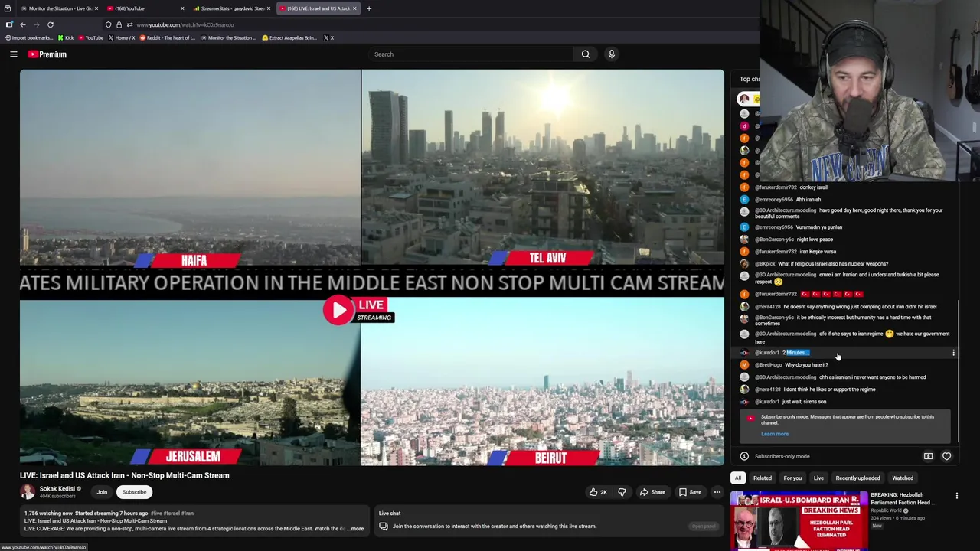
Task: Select the For you filter chip
Action: (792, 478)
